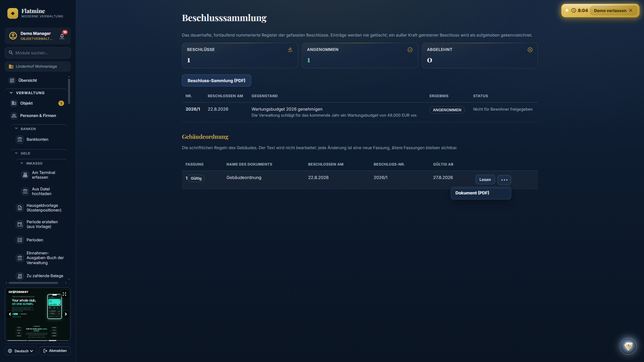Click the Perioden list icon
The width and height of the screenshot is (644, 362).
pos(20,240)
